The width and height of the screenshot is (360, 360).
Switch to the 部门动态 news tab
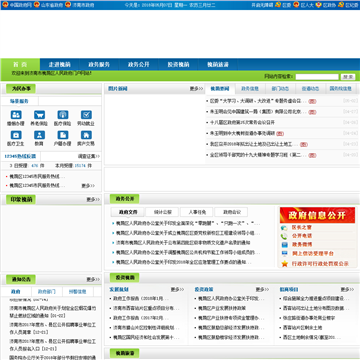pos(280,89)
